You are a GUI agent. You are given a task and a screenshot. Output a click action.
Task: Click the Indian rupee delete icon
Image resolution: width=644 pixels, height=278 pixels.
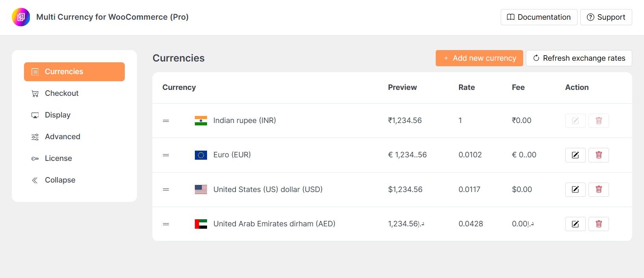click(x=598, y=121)
